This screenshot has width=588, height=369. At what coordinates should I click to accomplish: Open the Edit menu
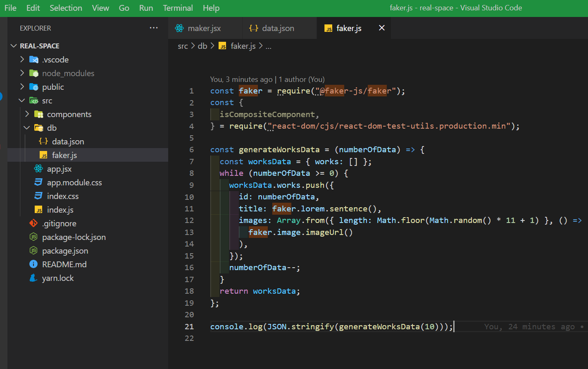click(x=33, y=8)
